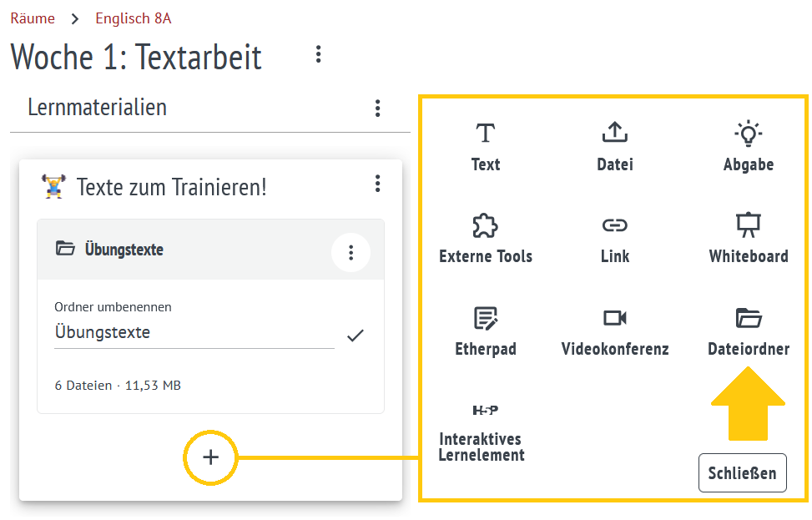
Task: Open three-dot menu for Woche 1: Textarbeit
Action: pyautogui.click(x=318, y=55)
